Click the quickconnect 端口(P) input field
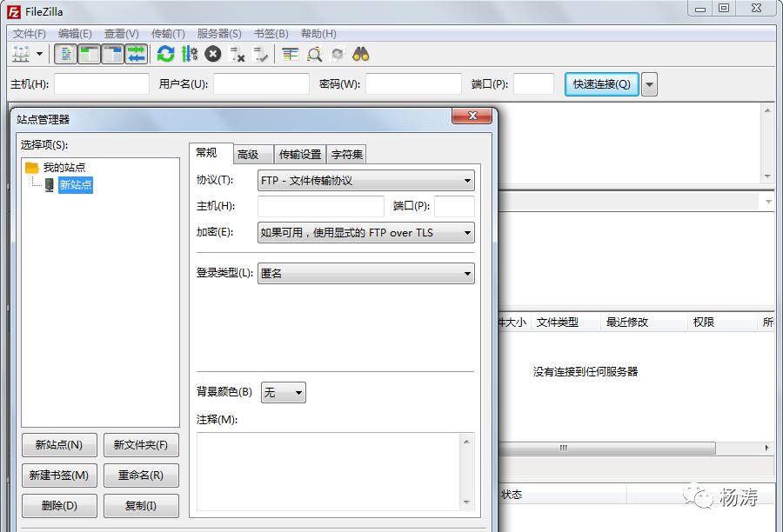The image size is (783, 532). (534, 83)
